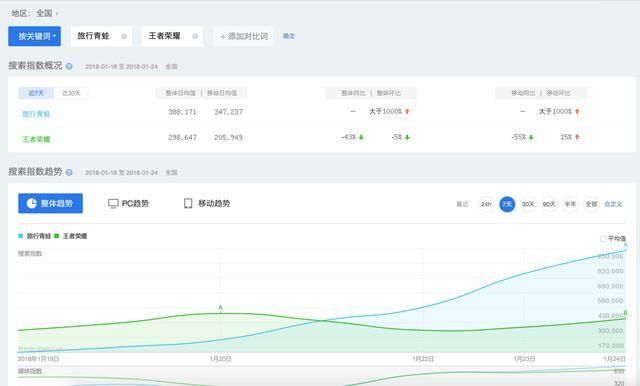This screenshot has height=386, width=640.
Task: Select the 近30天 tab in overview
Action: point(71,93)
